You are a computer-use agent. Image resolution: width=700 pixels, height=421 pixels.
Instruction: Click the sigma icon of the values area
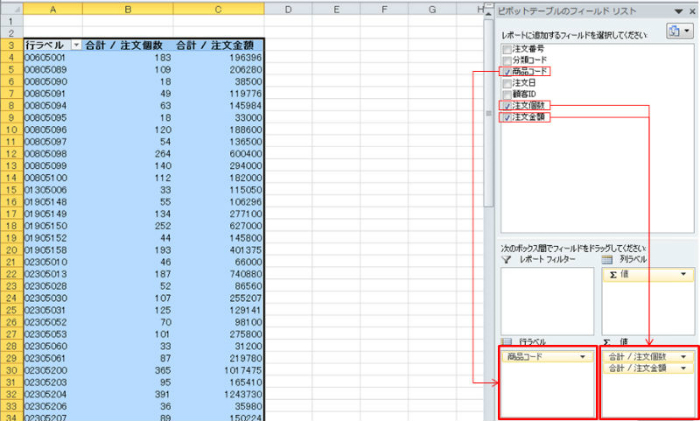[x=607, y=341]
